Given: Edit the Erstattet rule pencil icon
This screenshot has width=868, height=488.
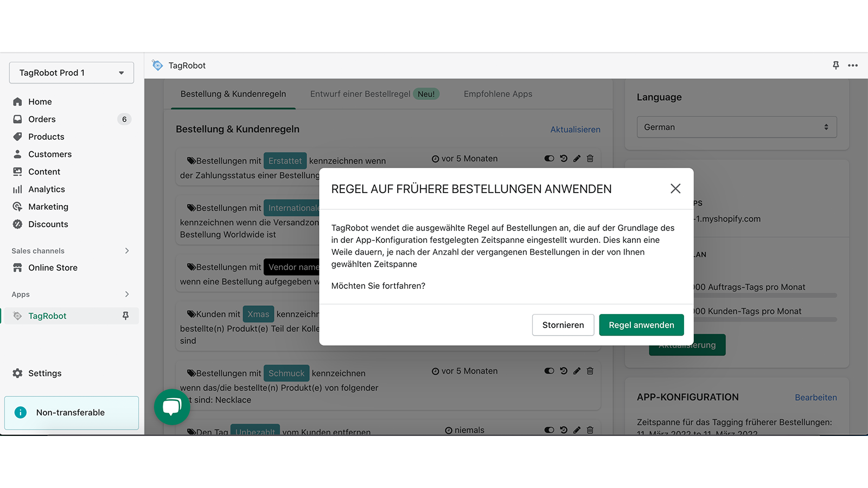Looking at the screenshot, I should 577,158.
